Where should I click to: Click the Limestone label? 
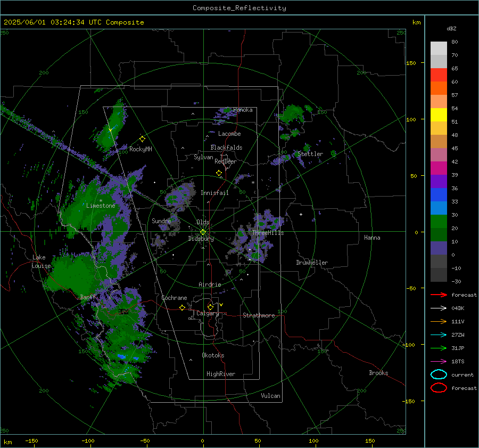click(101, 206)
